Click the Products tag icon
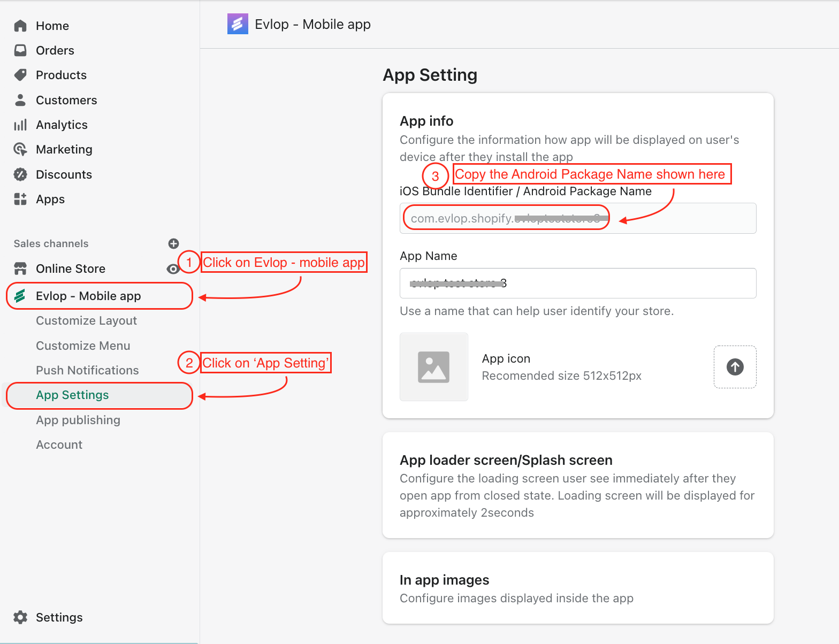The image size is (839, 644). [x=20, y=75]
